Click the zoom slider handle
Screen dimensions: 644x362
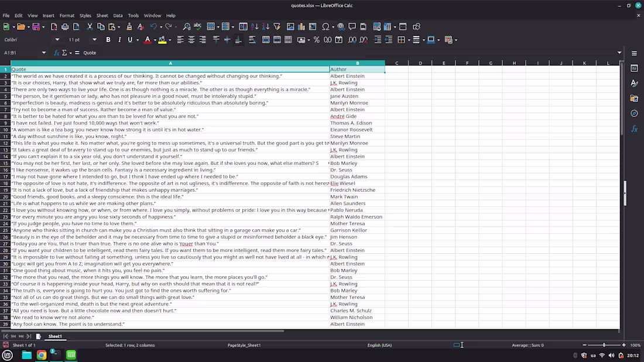pyautogui.click(x=604, y=345)
